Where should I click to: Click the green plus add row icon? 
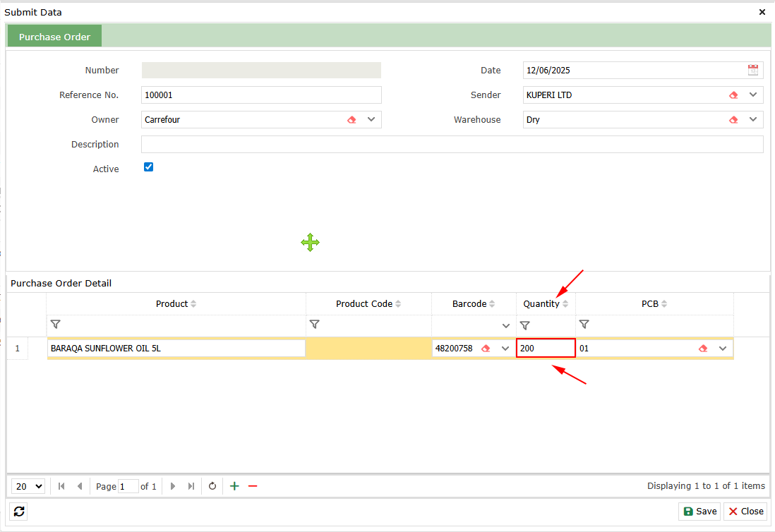pos(234,486)
